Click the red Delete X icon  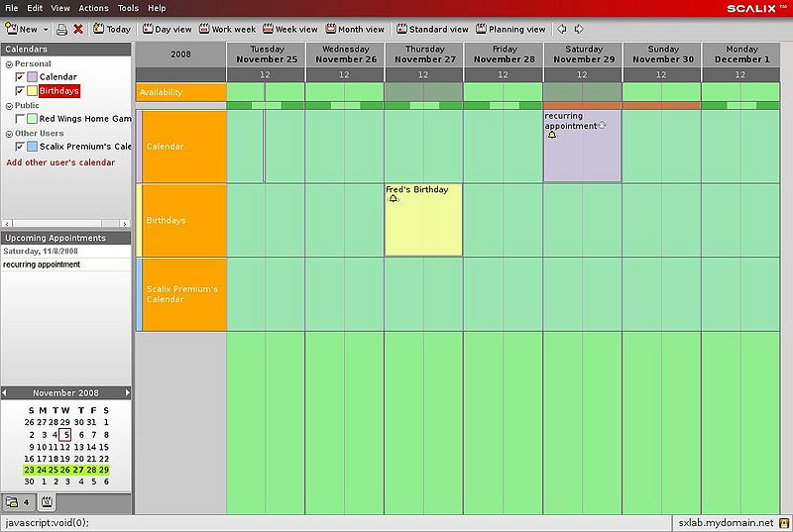pos(78,29)
